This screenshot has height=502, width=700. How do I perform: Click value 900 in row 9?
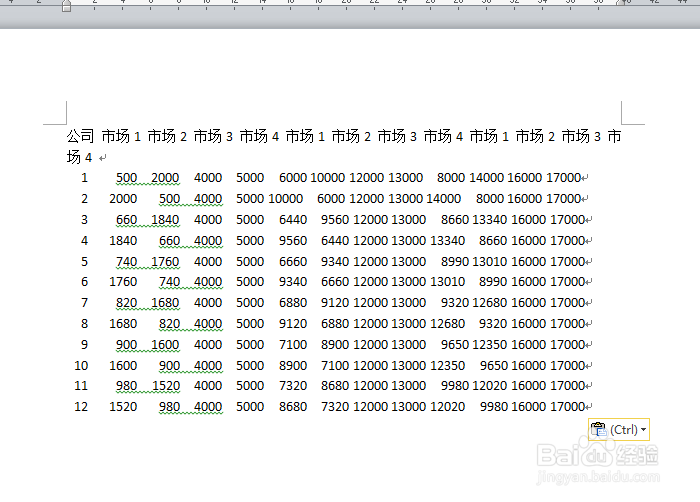pos(126,345)
